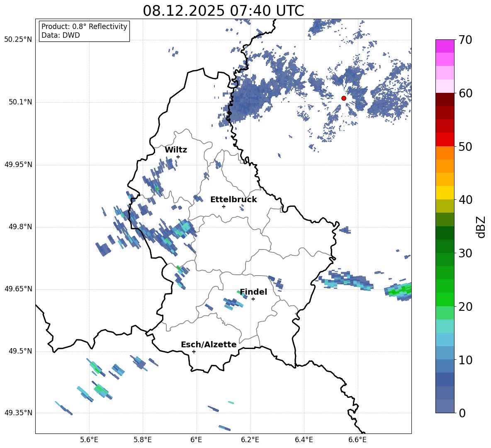
Task: Click the 6.6°E longitude label
Action: point(357,440)
